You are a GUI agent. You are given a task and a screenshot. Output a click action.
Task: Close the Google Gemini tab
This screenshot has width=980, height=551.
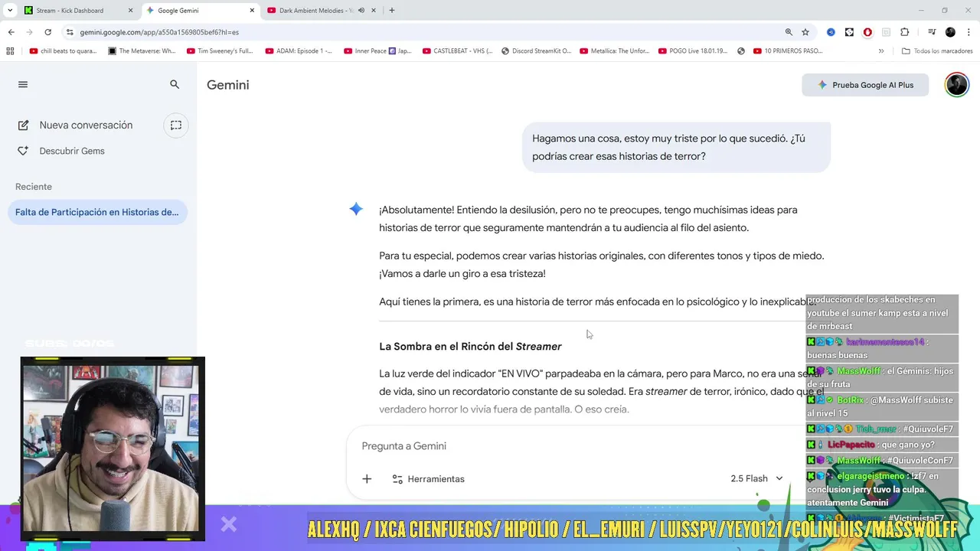[x=251, y=11]
